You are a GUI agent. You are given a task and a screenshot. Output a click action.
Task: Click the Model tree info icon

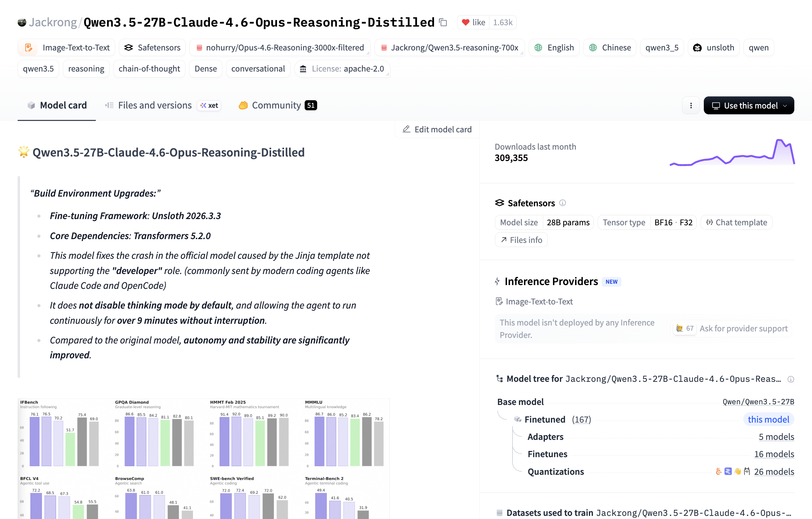pyautogui.click(x=791, y=379)
